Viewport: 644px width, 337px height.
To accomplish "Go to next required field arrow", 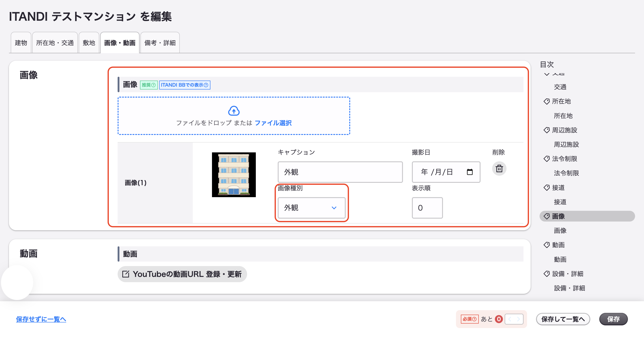I will click(519, 319).
